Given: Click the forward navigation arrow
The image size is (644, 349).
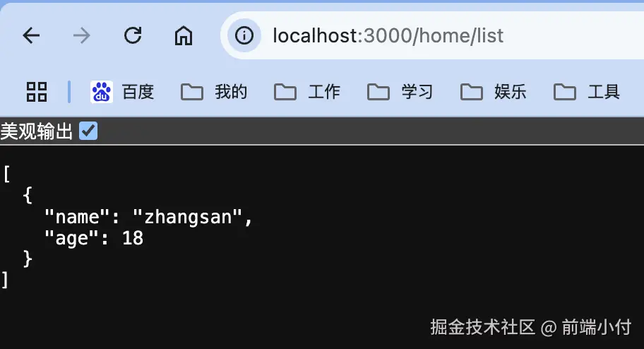Looking at the screenshot, I should coord(81,35).
